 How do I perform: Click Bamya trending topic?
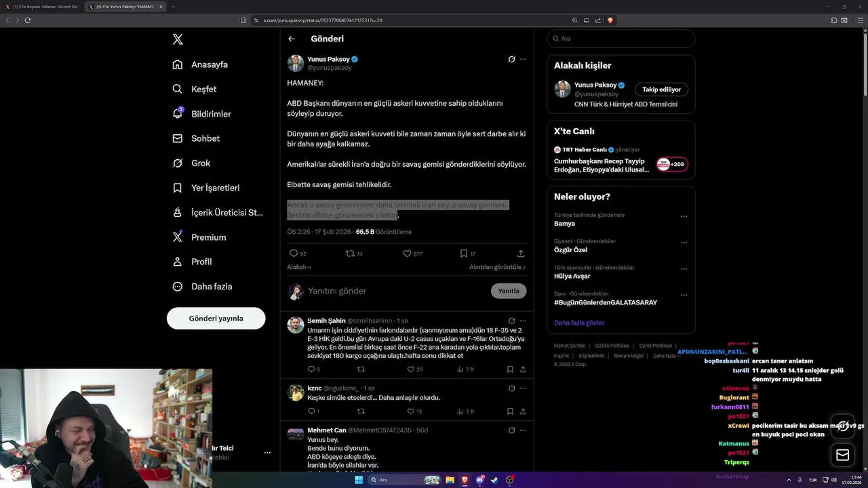click(x=564, y=224)
